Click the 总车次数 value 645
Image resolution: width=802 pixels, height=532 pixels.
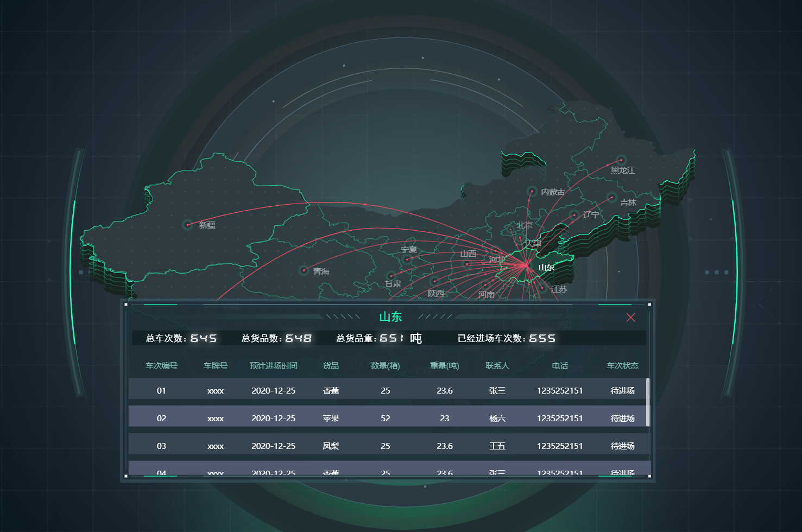pos(204,338)
